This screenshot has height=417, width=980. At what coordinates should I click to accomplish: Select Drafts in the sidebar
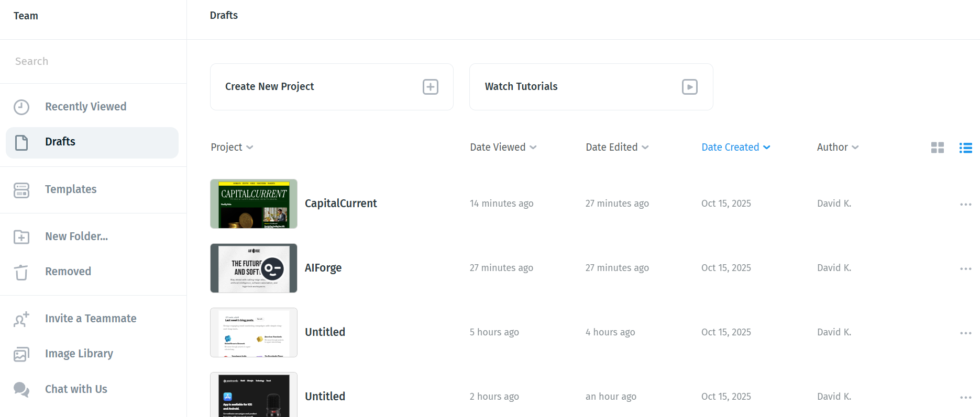pos(60,142)
